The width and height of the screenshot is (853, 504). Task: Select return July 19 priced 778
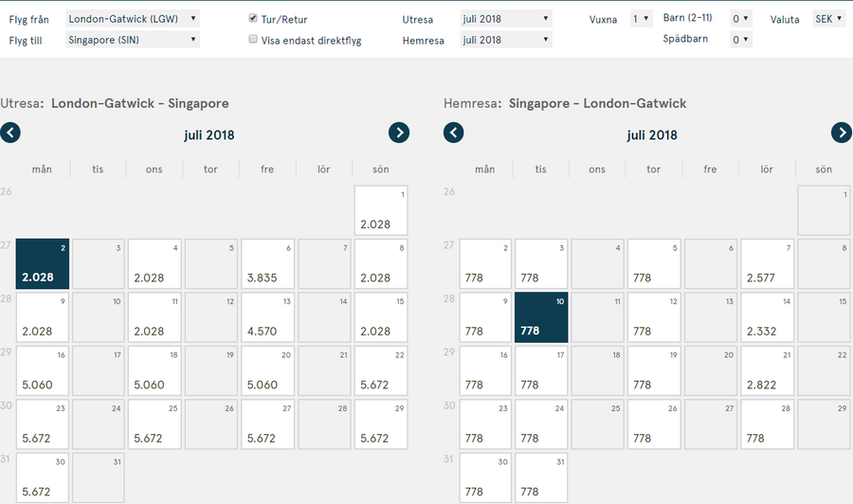[x=654, y=370]
